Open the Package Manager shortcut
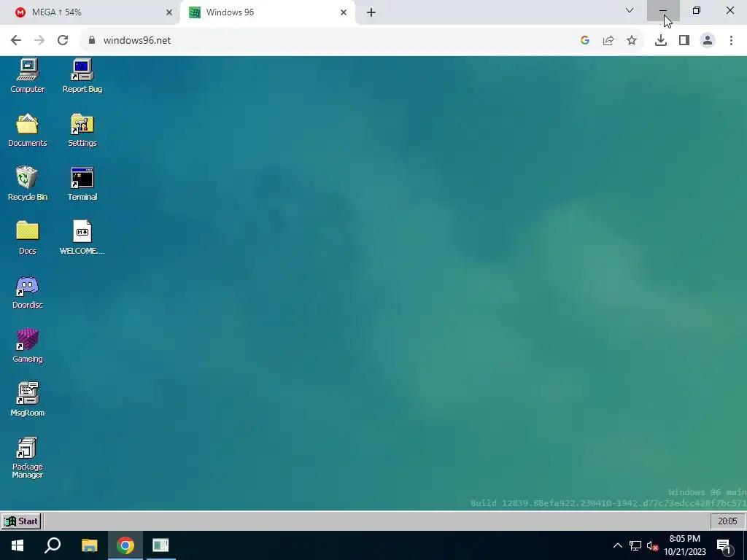This screenshot has width=747, height=560. point(28,458)
